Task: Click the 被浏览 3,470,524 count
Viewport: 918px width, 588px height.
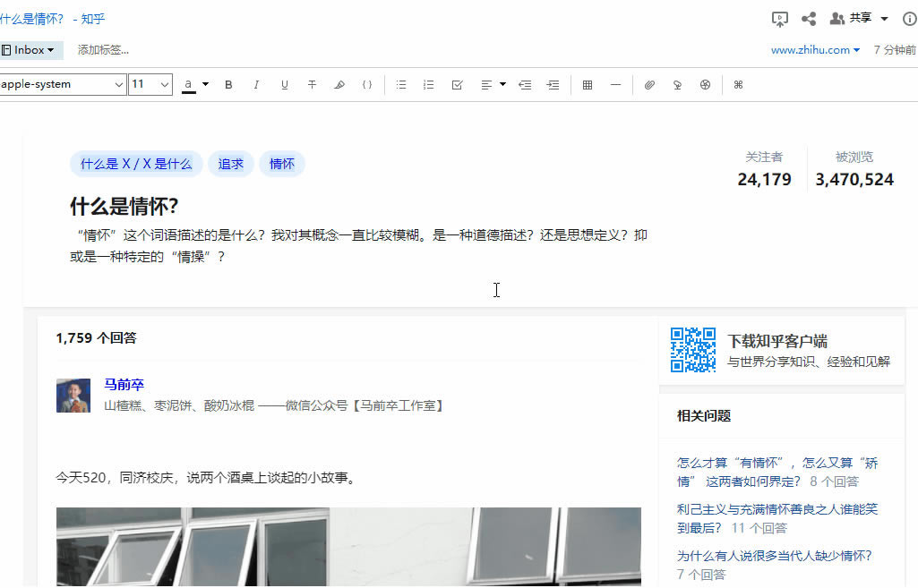Action: pyautogui.click(x=854, y=170)
